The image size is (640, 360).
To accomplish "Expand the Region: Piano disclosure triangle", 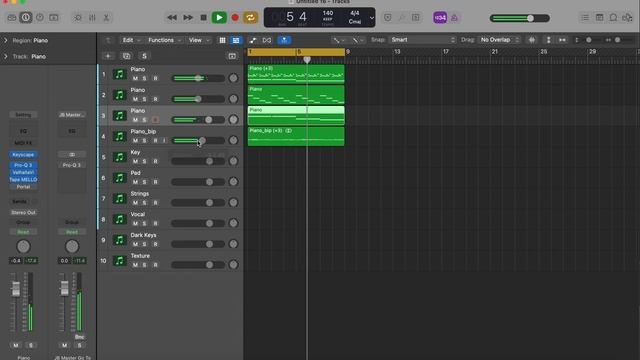I will [6, 40].
